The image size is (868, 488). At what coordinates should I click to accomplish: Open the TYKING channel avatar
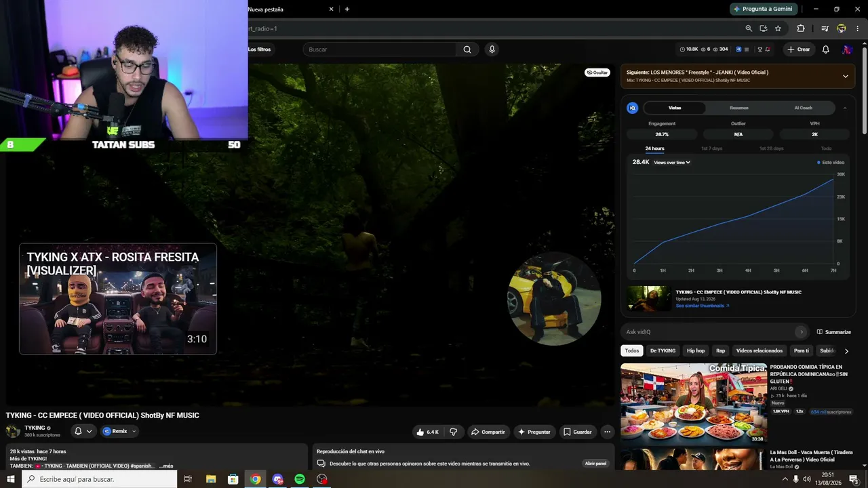tap(13, 431)
